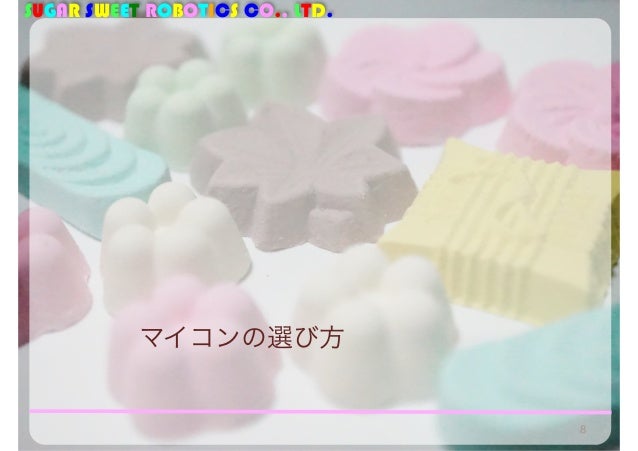Click the slide page number 8

583,429
